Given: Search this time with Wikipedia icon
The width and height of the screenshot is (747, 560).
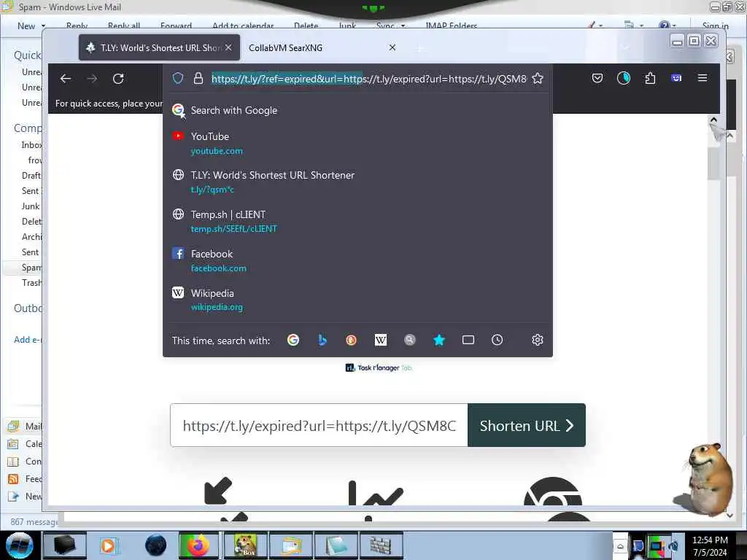Looking at the screenshot, I should (x=381, y=340).
